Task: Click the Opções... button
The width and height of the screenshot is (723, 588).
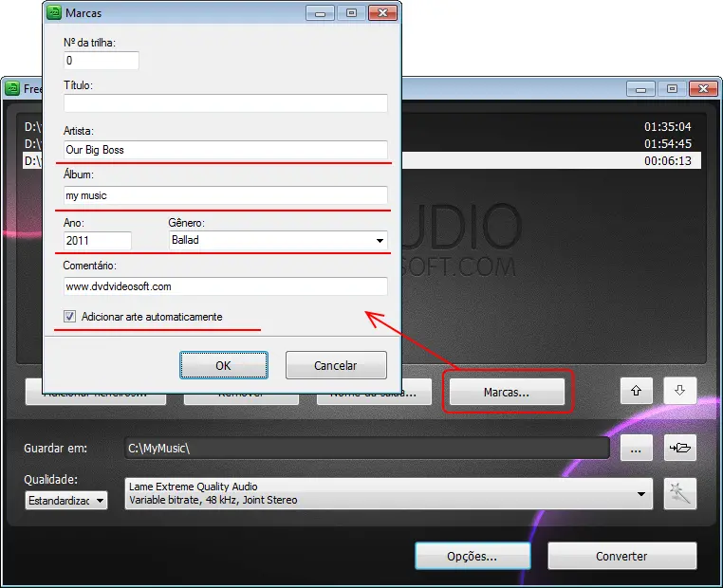Action: pos(473,556)
